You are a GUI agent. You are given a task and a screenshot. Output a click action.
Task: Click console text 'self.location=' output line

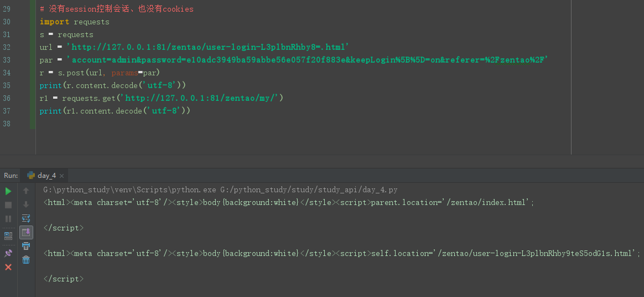[342, 254]
